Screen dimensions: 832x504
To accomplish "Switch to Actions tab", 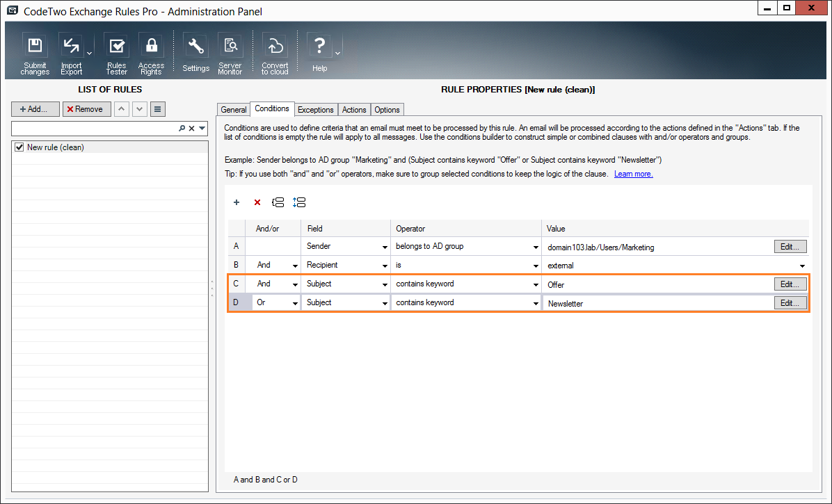I will point(354,110).
